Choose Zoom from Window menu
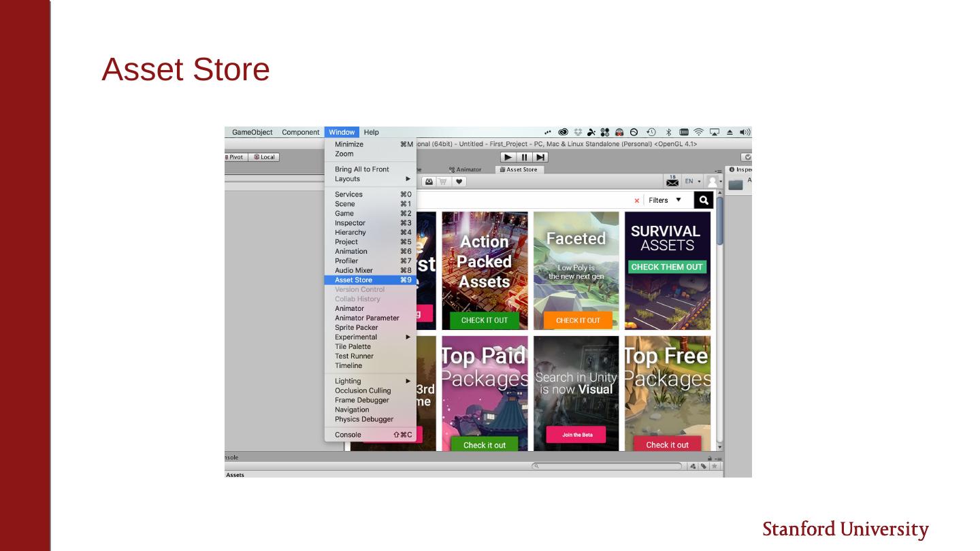 370,154
